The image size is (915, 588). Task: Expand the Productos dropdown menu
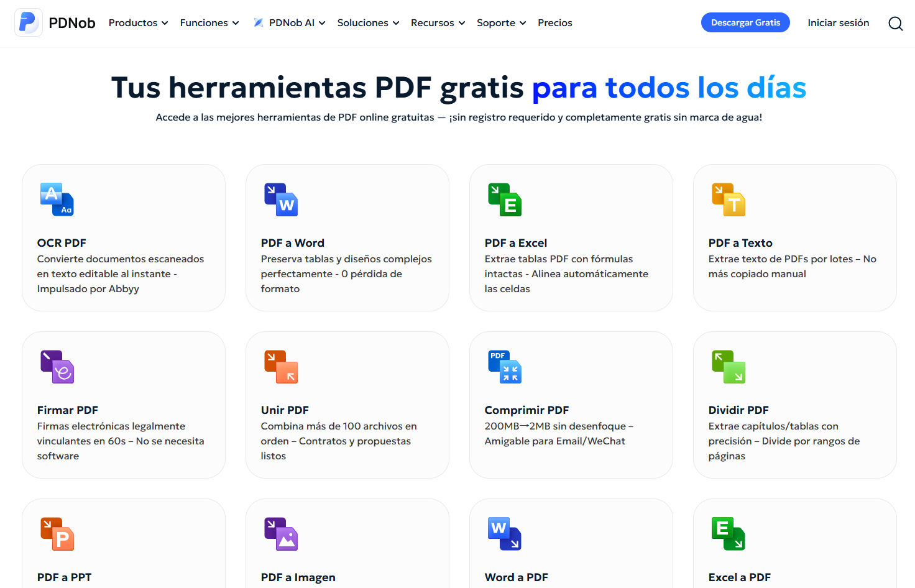click(x=138, y=22)
